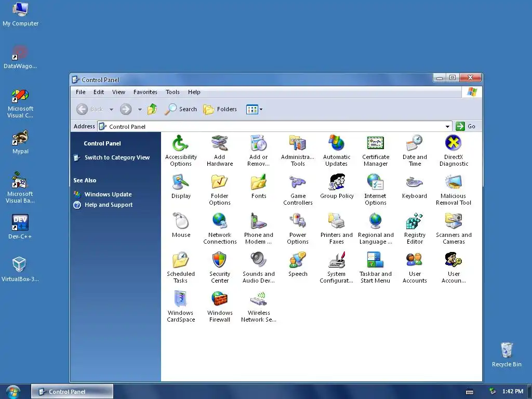The width and height of the screenshot is (532, 399).
Task: Expand the Forward history dropdown arrow
Action: tap(140, 110)
